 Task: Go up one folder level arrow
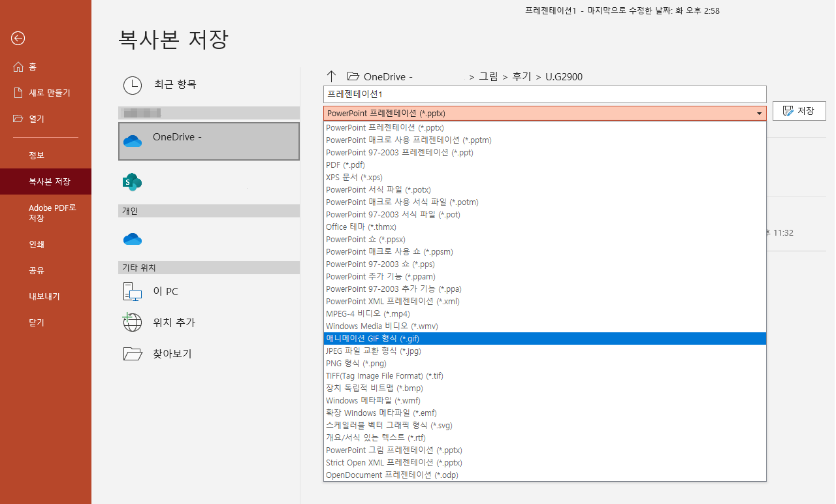pyautogui.click(x=332, y=76)
